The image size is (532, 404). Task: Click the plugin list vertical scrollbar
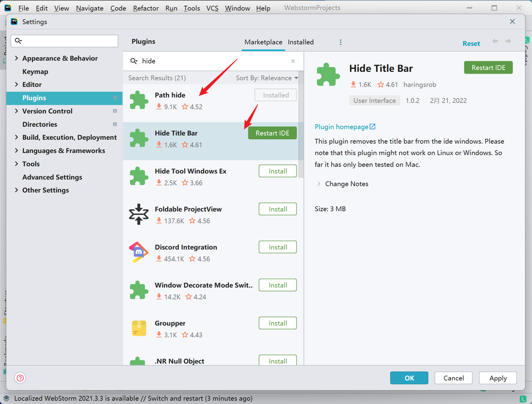(301, 125)
